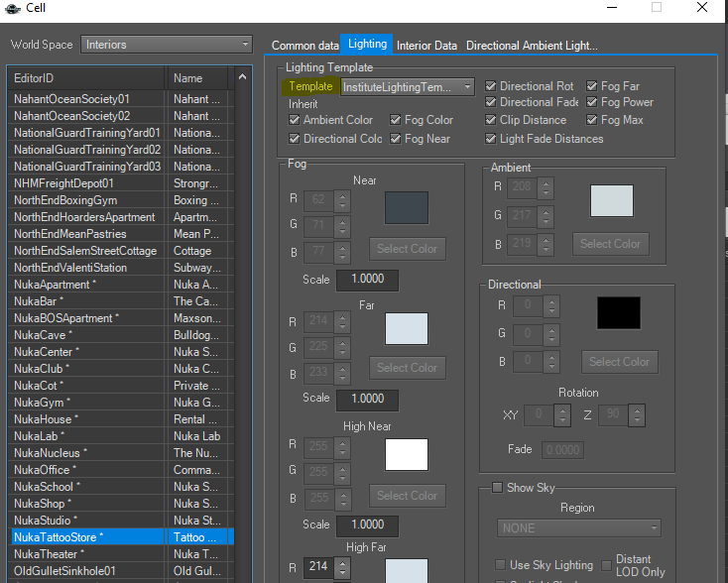The image size is (728, 583).
Task: Enable the Show Sky checkbox
Action: pos(497,488)
